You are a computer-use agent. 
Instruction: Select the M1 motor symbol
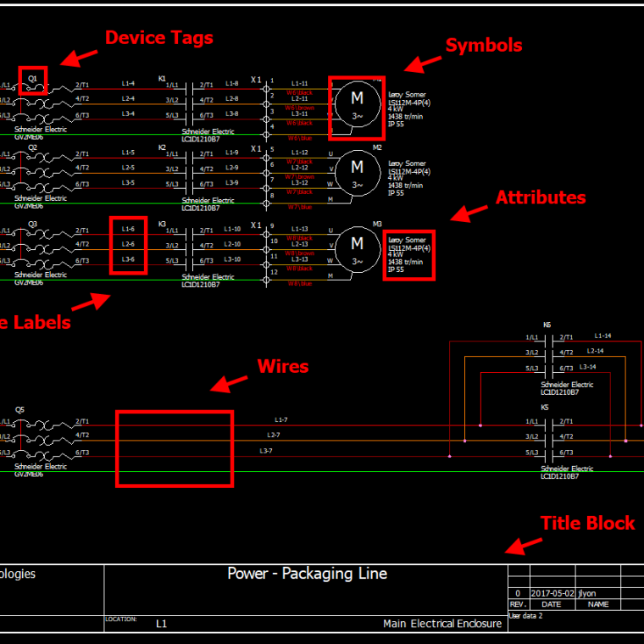coord(357,104)
